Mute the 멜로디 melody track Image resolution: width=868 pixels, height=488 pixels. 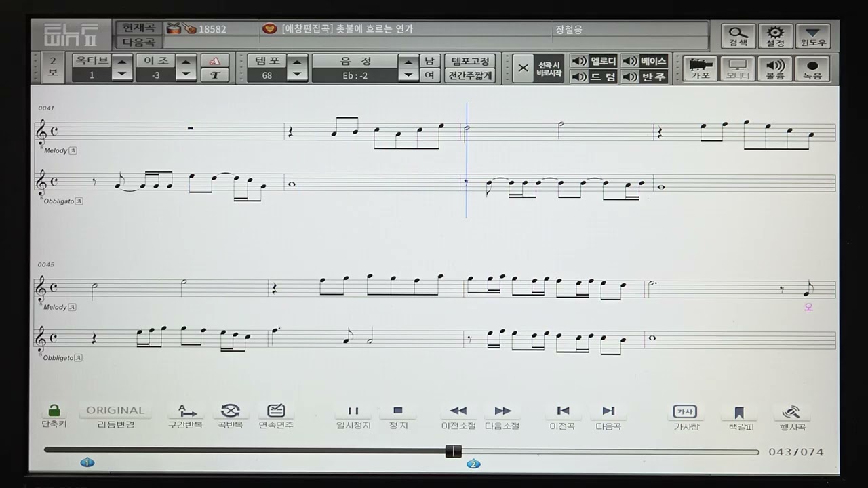594,61
